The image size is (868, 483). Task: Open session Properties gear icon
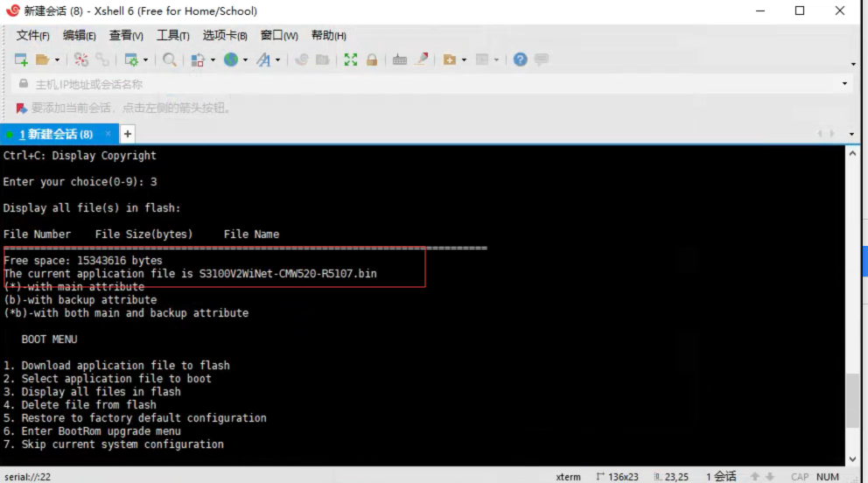coord(131,59)
